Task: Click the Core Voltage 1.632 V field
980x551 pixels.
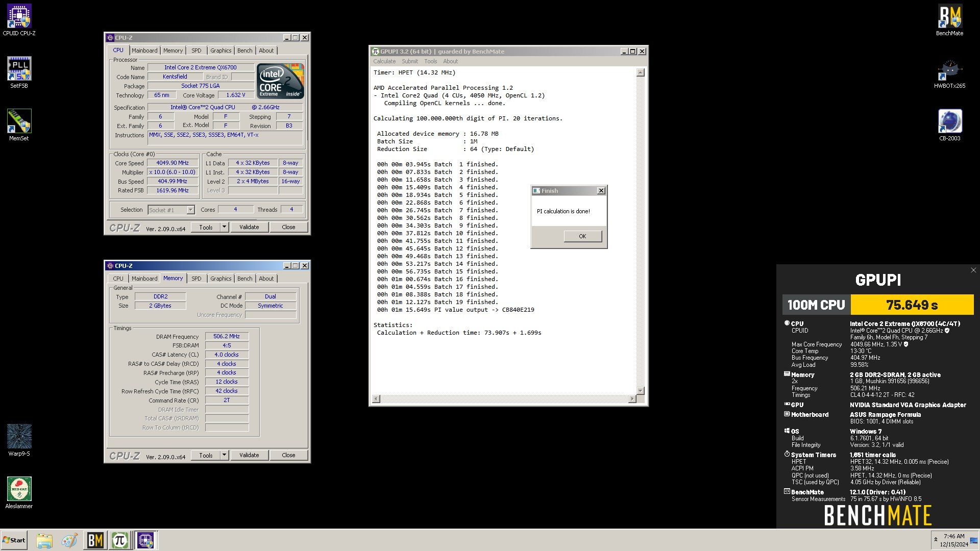Action: pos(236,95)
